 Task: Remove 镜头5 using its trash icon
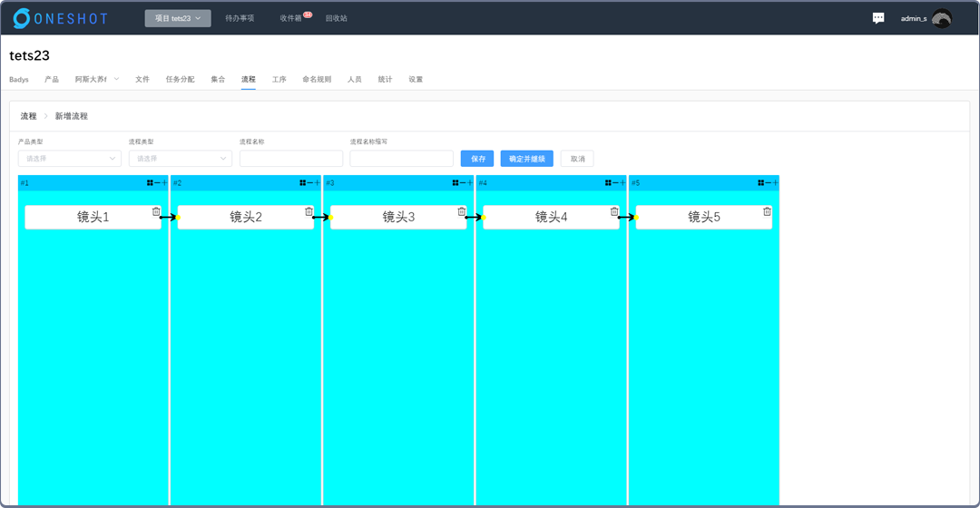click(767, 211)
